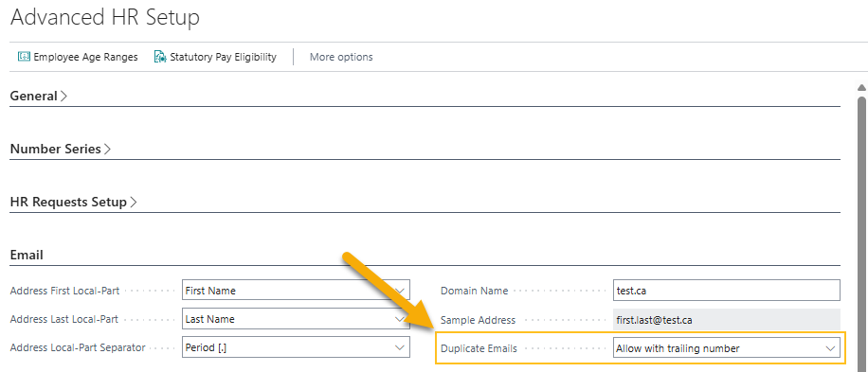Click the Duplicate Emails label
Screen dimensions: 868x372
point(479,348)
